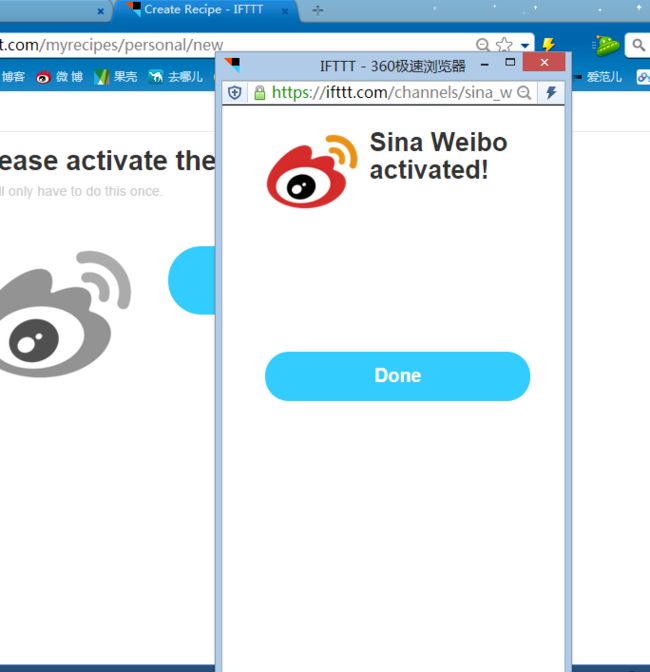Close the IFTTT popup window
Viewport: 650px width, 672px height.
coord(544,63)
